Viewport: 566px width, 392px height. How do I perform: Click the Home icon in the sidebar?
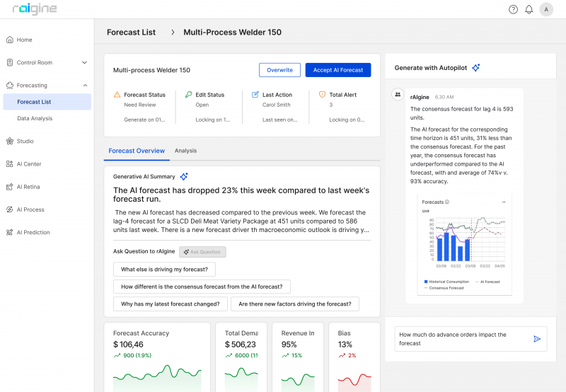click(10, 40)
